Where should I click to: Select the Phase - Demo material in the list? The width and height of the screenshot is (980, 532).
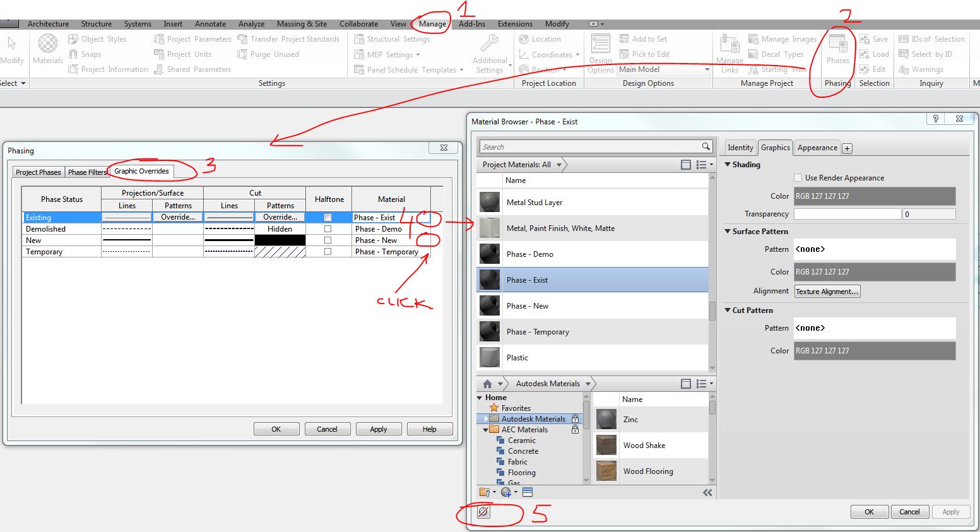click(593, 254)
